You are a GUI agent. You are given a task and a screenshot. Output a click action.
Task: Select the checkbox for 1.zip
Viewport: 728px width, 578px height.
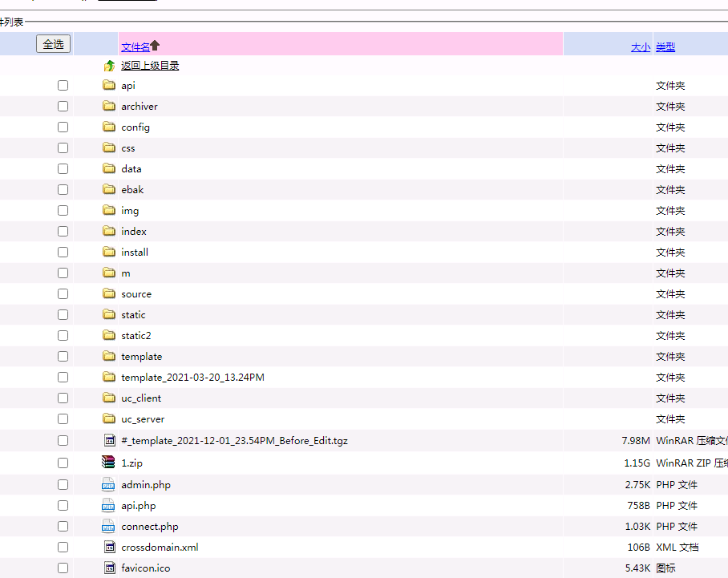pos(63,463)
